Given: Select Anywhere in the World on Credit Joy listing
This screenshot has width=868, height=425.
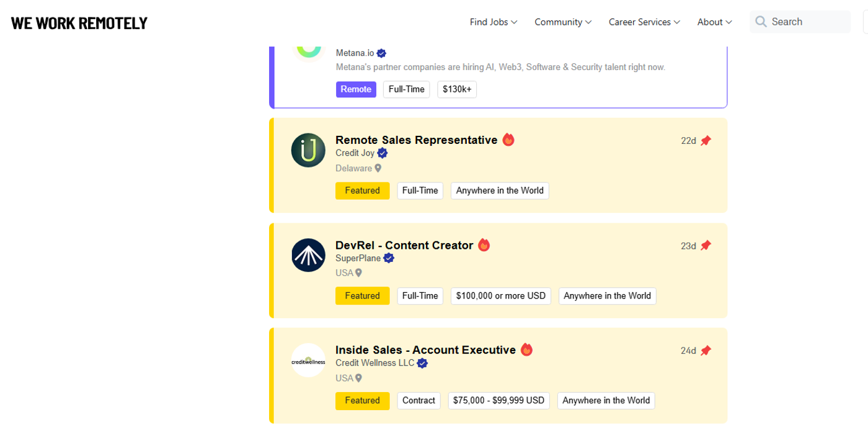Looking at the screenshot, I should tap(500, 190).
